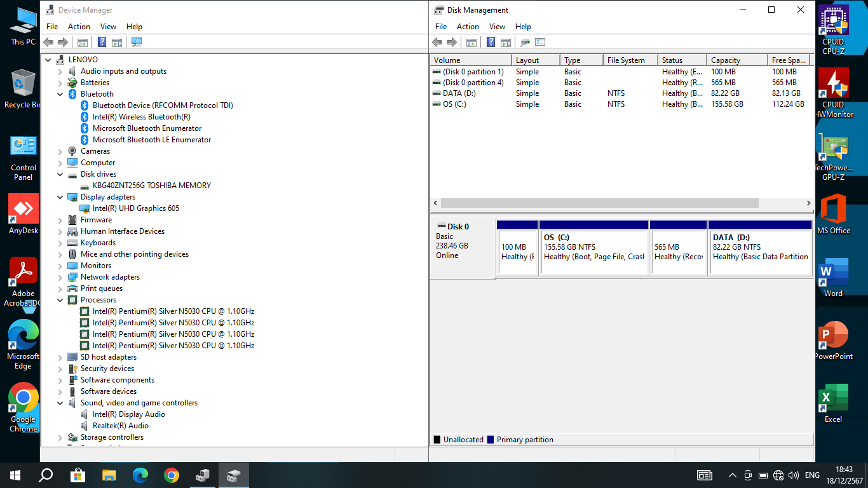Expand the Network adapters node
The image size is (868, 488).
click(x=60, y=277)
